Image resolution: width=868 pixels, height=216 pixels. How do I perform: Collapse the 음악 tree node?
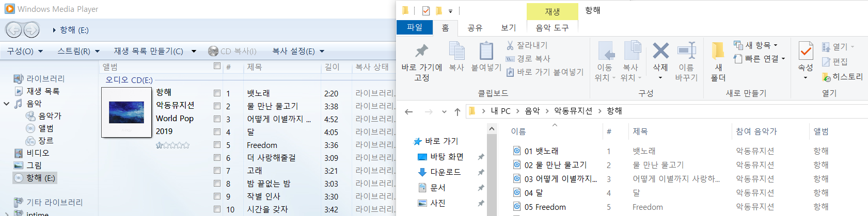(6, 104)
